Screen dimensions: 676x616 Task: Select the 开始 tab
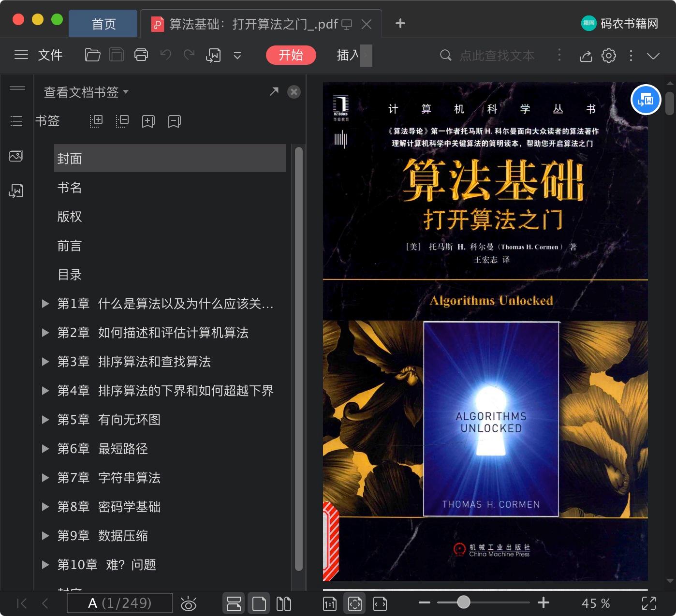click(291, 55)
